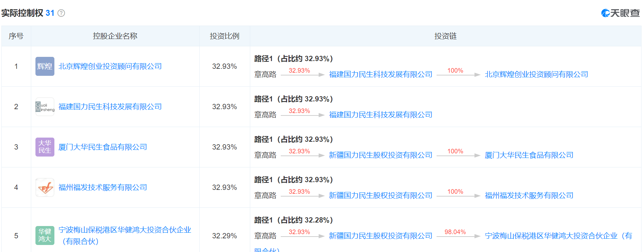Click the Guoli Minsheng logo thumbnail
The image size is (644, 252).
click(x=45, y=107)
